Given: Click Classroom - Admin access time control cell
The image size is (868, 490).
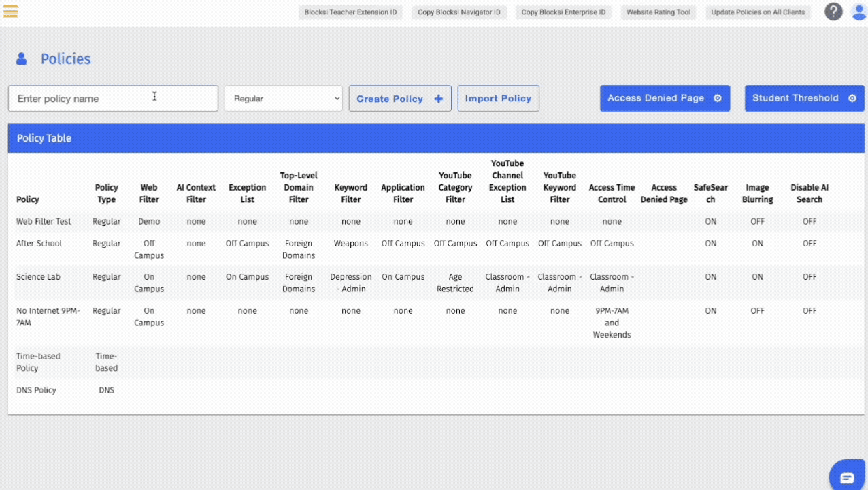Looking at the screenshot, I should coord(612,282).
